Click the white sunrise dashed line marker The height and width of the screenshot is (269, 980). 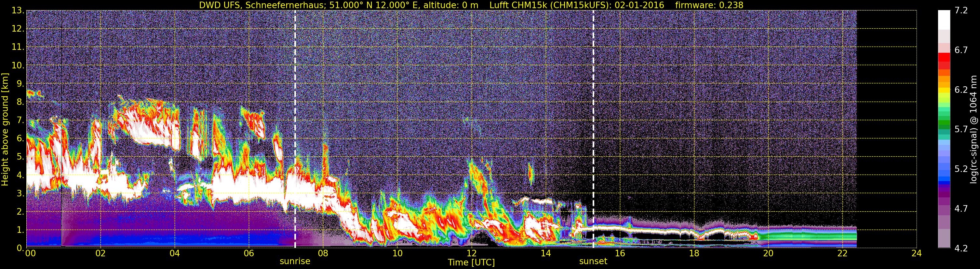tap(295, 129)
